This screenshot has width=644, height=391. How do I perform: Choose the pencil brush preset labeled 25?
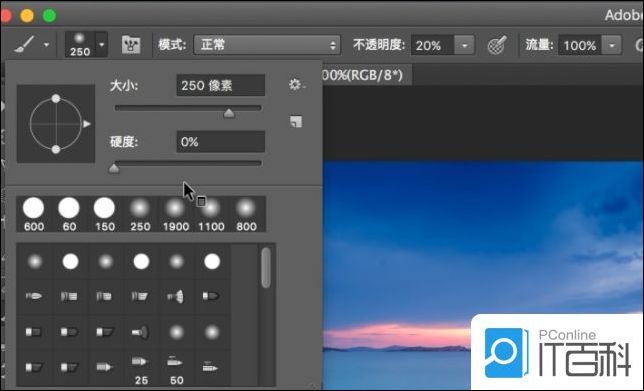pos(140,370)
